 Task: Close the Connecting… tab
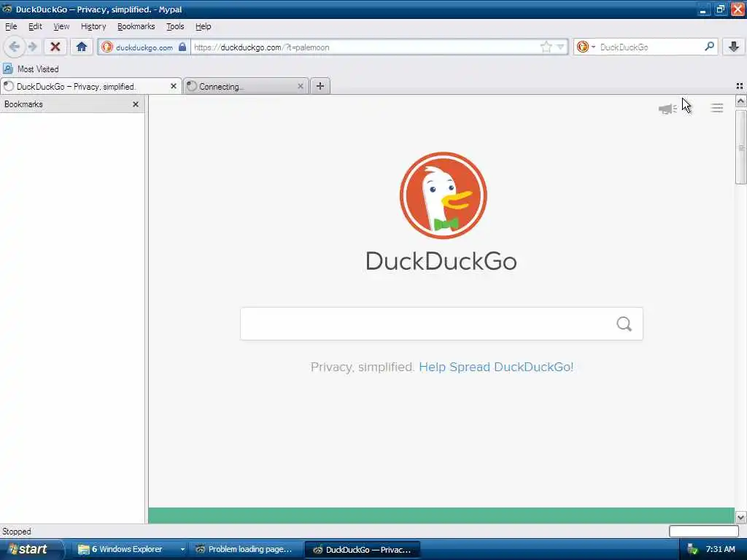point(300,86)
